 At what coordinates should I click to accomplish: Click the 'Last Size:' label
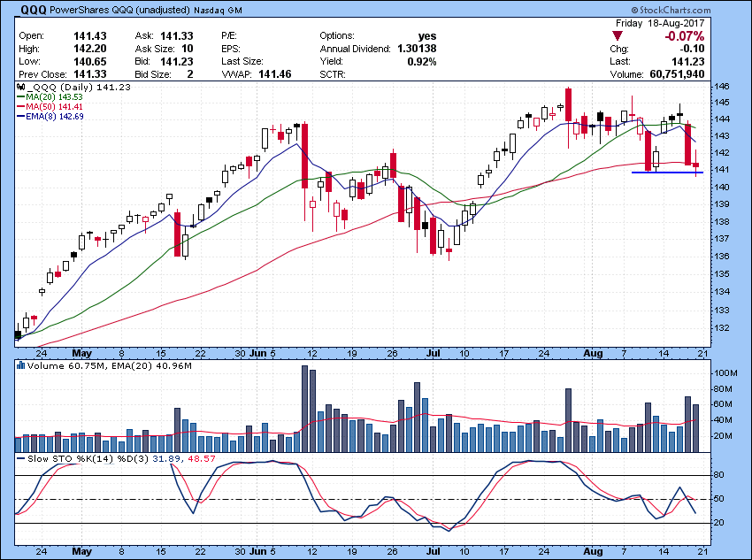[x=242, y=61]
